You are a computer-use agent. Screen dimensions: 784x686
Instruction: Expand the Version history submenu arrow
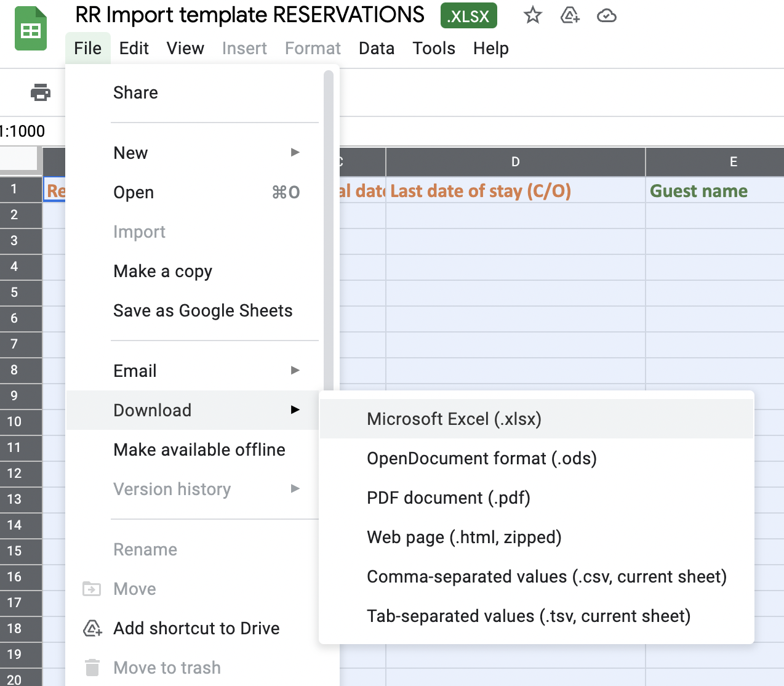295,488
